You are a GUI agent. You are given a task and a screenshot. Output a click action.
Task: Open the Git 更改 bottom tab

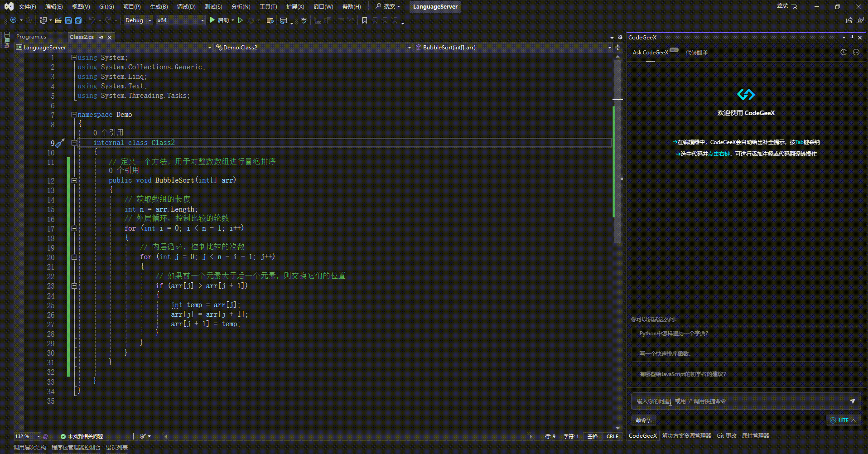727,436
